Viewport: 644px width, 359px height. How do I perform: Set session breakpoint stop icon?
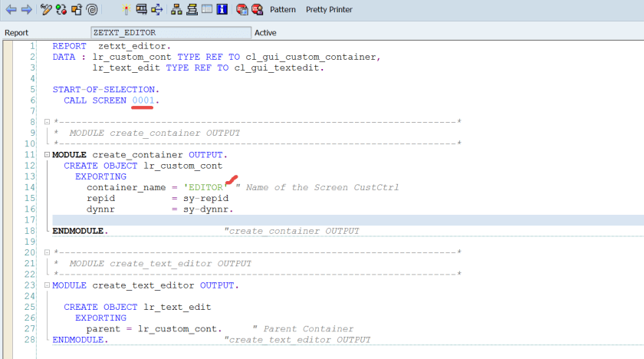pos(242,9)
